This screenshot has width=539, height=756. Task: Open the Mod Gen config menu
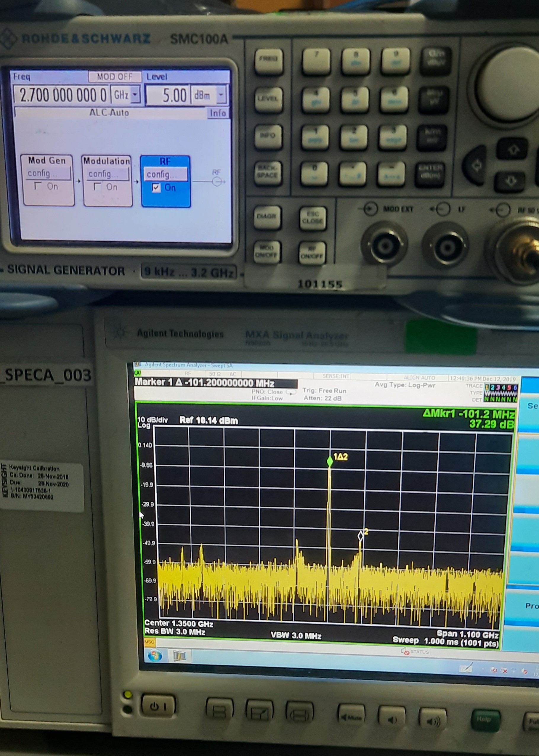49,173
